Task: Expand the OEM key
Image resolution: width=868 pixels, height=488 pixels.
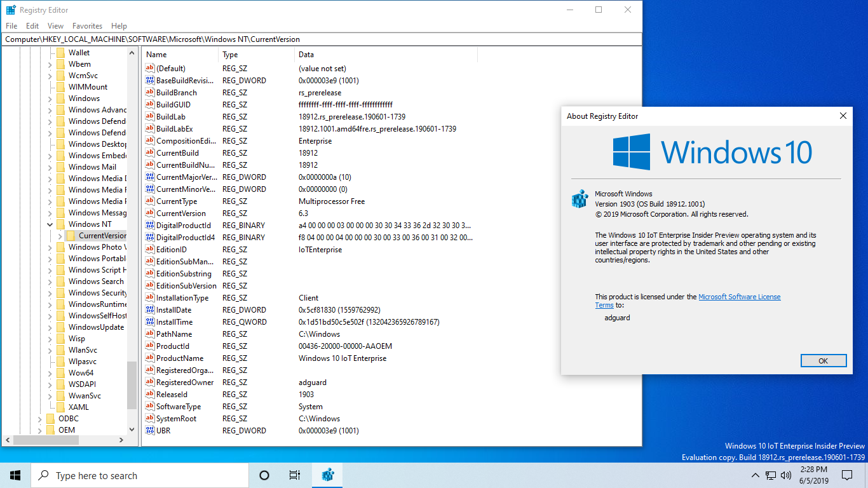Action: coord(40,430)
